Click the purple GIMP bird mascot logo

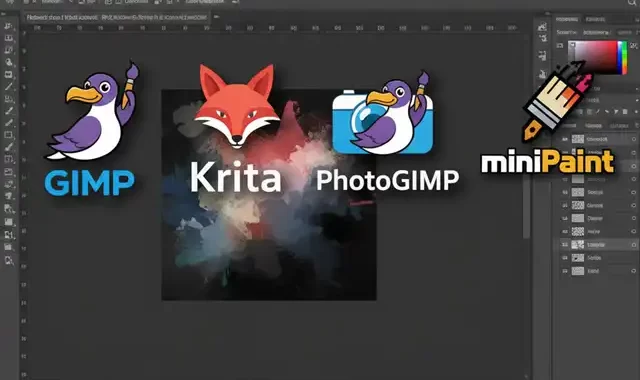[93, 110]
